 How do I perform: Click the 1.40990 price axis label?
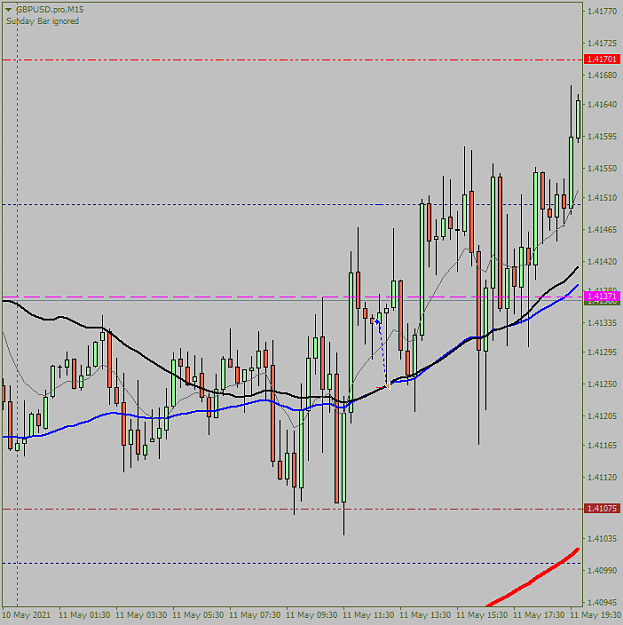[x=602, y=570]
